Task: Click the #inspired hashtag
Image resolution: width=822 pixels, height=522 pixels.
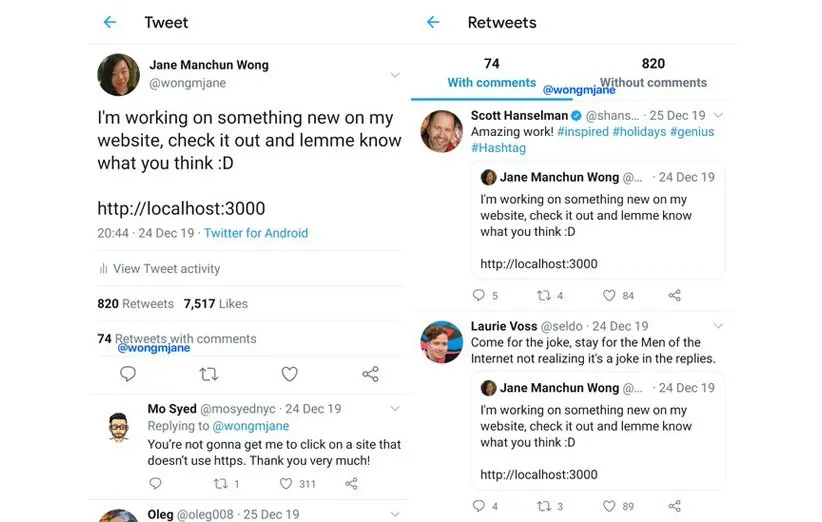Action: (582, 132)
